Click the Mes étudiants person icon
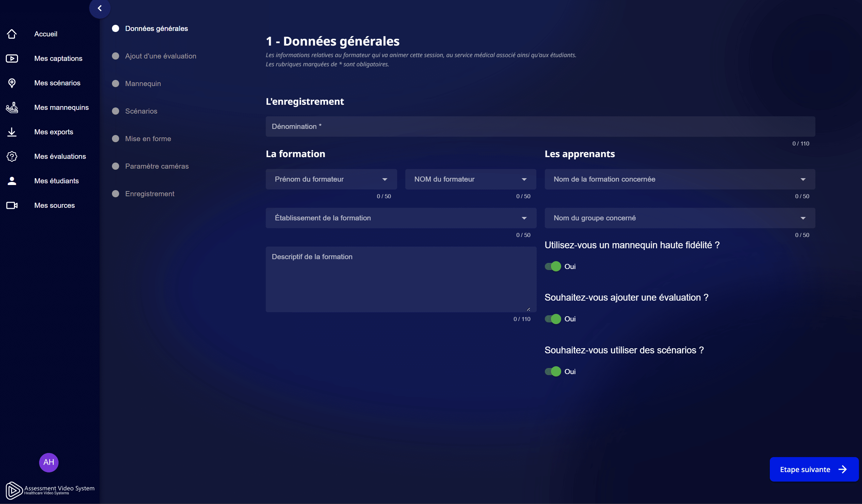862x504 pixels. [12, 181]
